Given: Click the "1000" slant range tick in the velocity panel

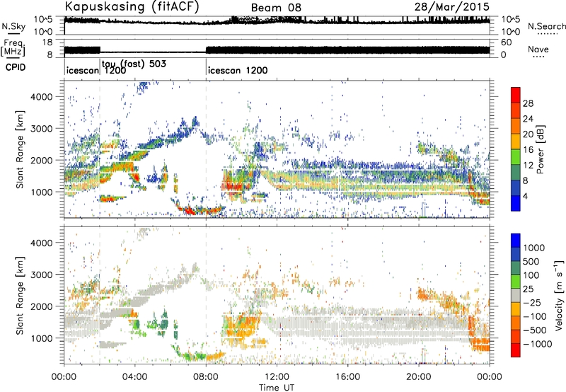Looking at the screenshot, I should pyautogui.click(x=41, y=338).
